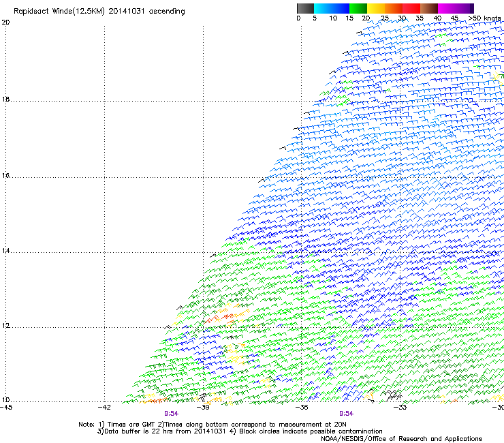
Task: Click the gray 0-5 knots legend segment
Action: pyautogui.click(x=305, y=8)
